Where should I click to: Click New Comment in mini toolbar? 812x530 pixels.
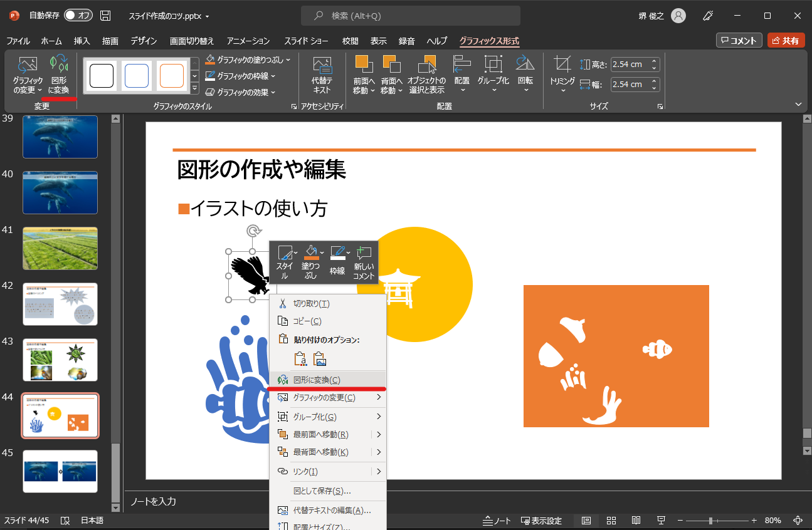[x=364, y=262]
